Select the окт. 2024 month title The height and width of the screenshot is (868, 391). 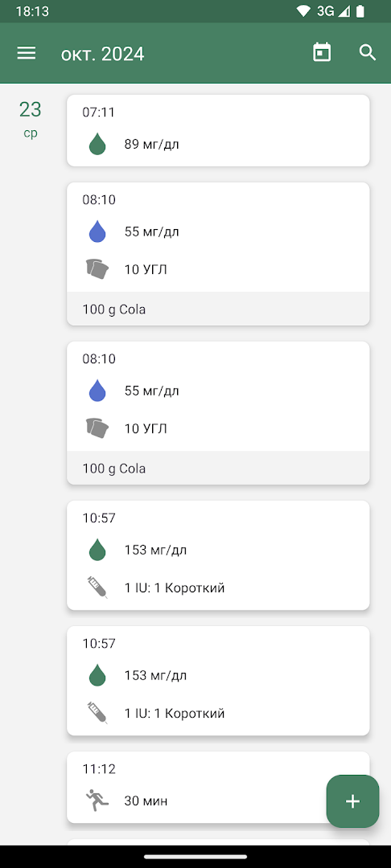(103, 54)
